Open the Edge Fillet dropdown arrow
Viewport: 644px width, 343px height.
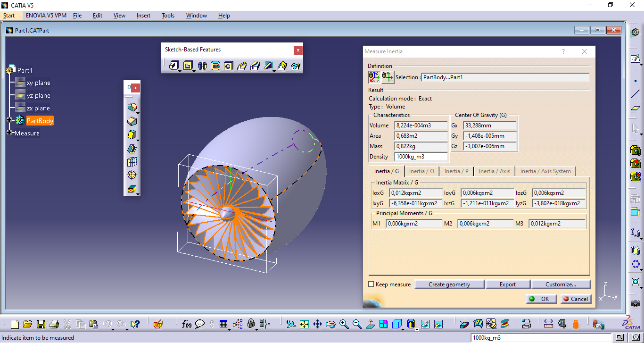(138, 113)
